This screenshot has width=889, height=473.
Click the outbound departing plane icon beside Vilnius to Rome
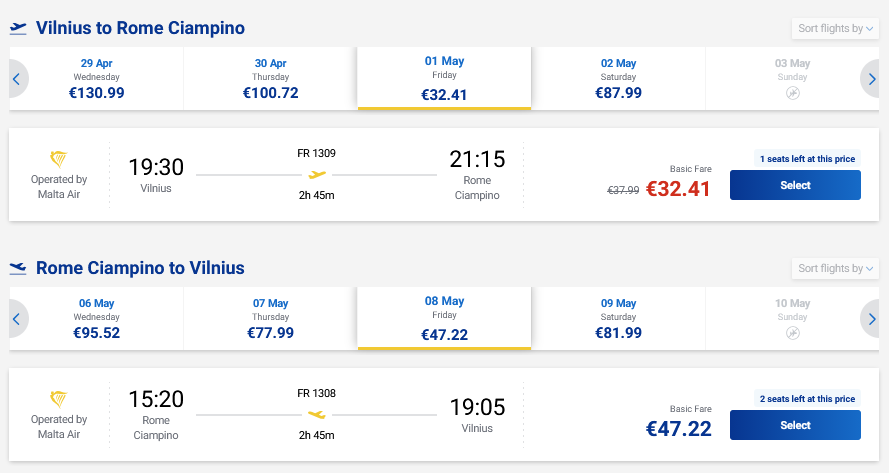[18, 28]
